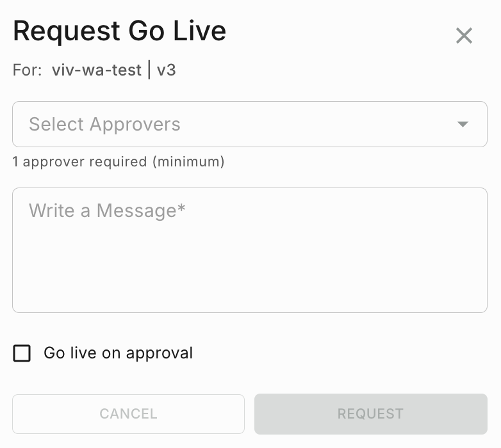Expand the approvers list with the caret

click(463, 124)
